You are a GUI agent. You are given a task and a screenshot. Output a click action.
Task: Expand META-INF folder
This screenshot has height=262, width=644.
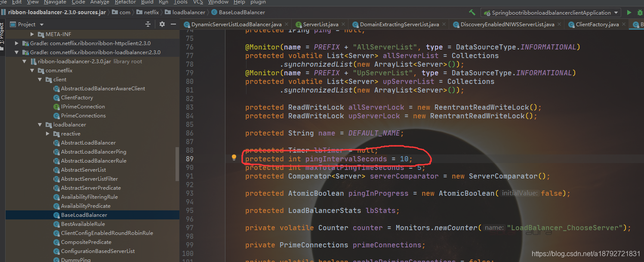tap(32, 34)
